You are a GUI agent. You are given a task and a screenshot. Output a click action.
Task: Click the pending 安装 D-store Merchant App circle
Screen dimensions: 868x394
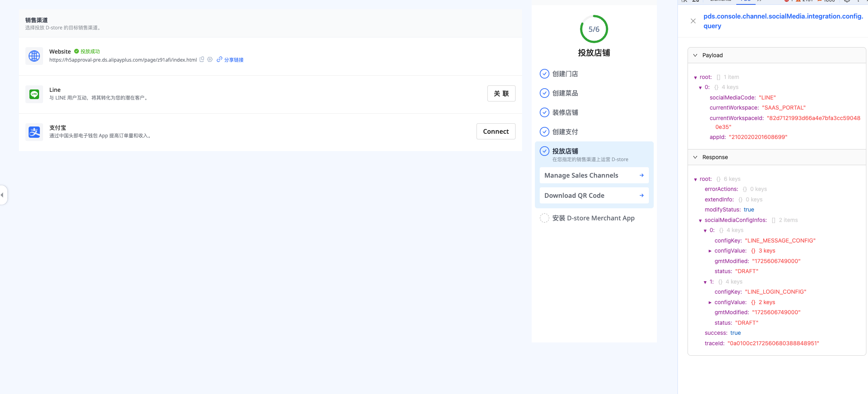(x=544, y=218)
